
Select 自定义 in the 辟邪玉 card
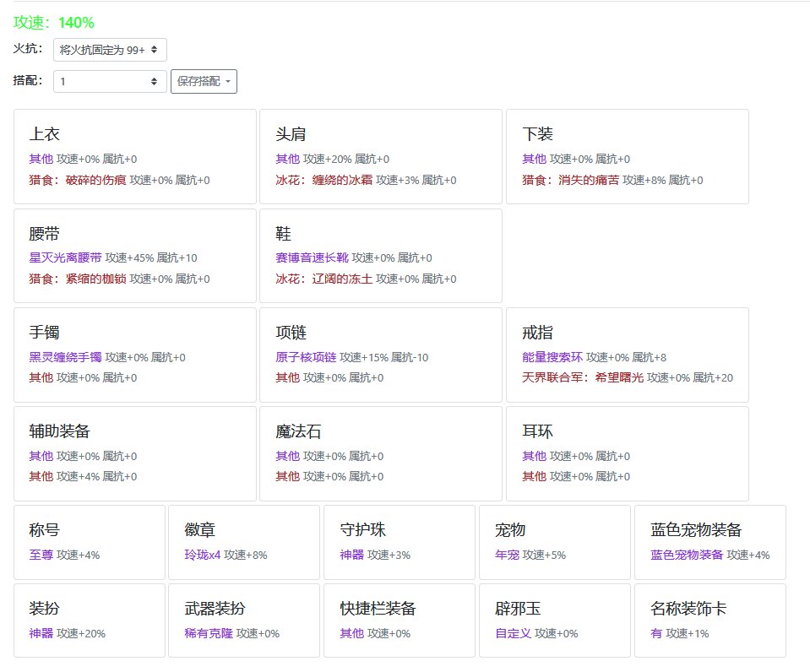click(513, 634)
